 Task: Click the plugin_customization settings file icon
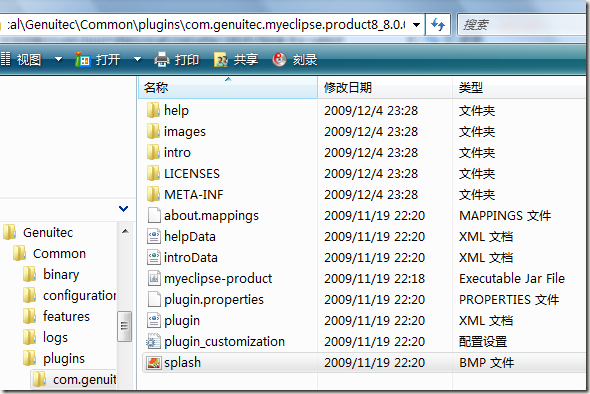(153, 342)
